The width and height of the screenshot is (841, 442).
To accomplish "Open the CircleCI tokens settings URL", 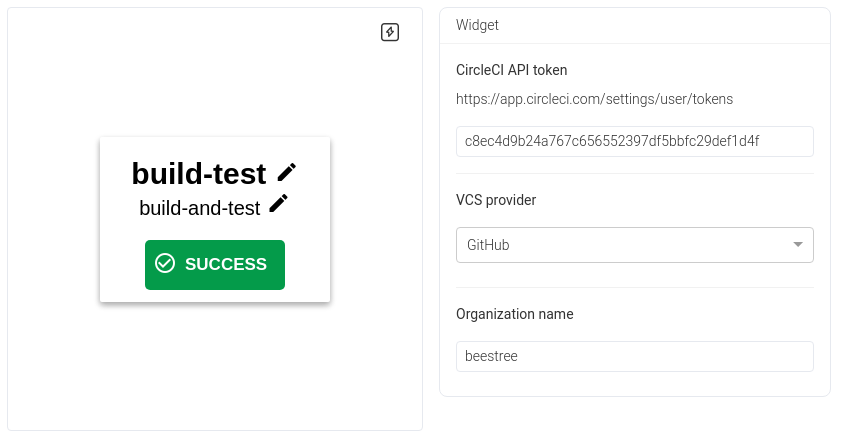I will pos(594,99).
